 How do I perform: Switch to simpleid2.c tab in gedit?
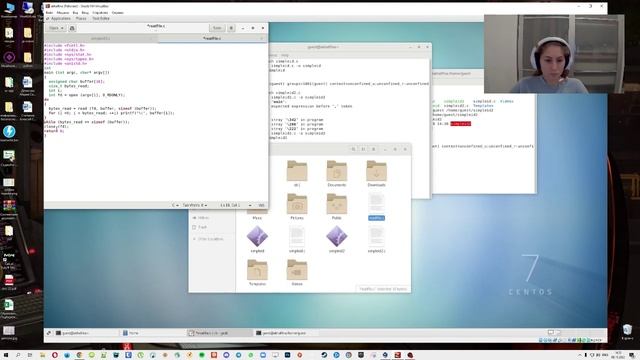tap(100, 38)
